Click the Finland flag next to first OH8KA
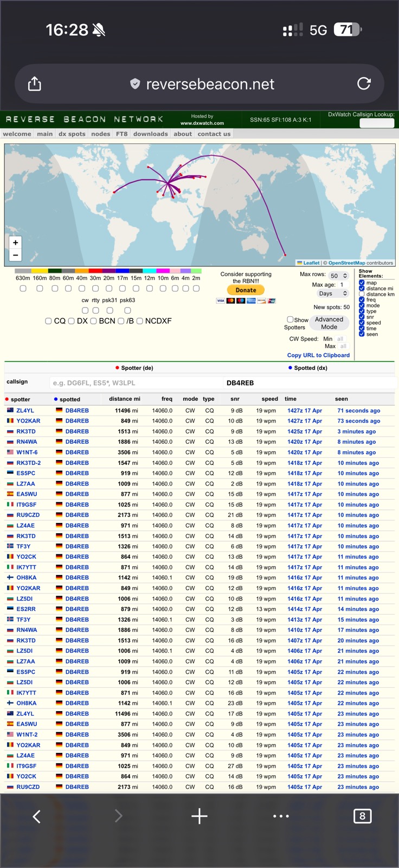This screenshot has height=868, width=399. (x=10, y=578)
